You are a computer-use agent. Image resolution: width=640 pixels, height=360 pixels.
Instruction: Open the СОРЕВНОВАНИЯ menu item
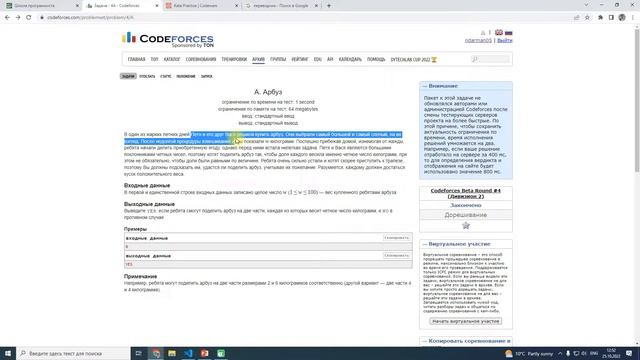tap(201, 60)
